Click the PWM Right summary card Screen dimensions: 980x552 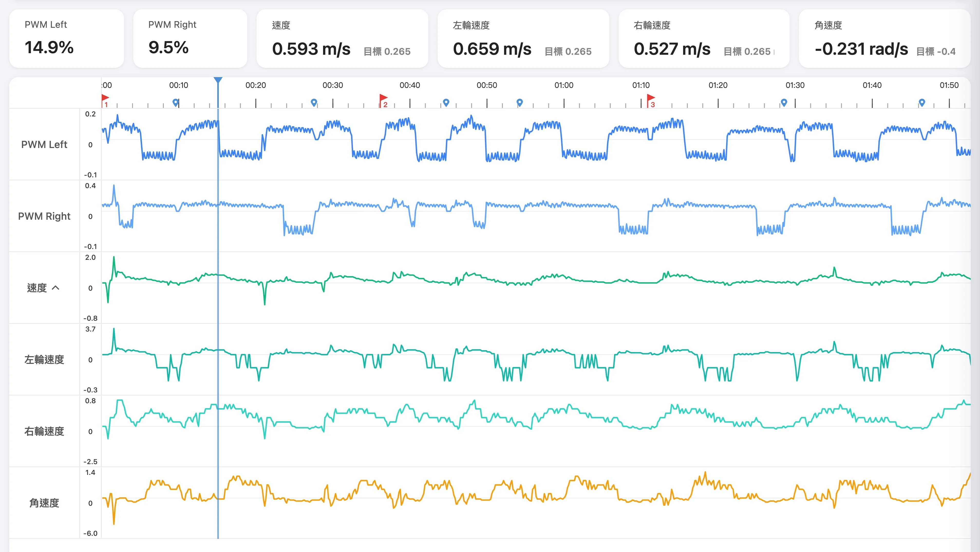(x=190, y=39)
